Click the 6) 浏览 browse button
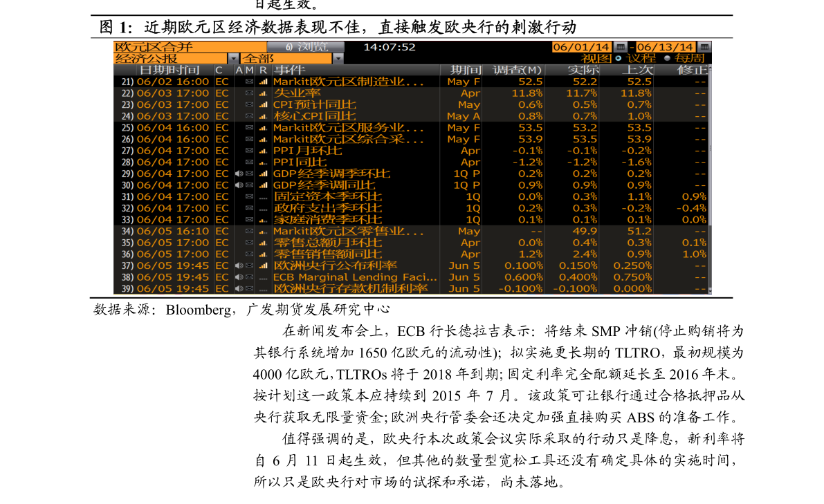Screen dimensions: 824x504 [x=305, y=47]
